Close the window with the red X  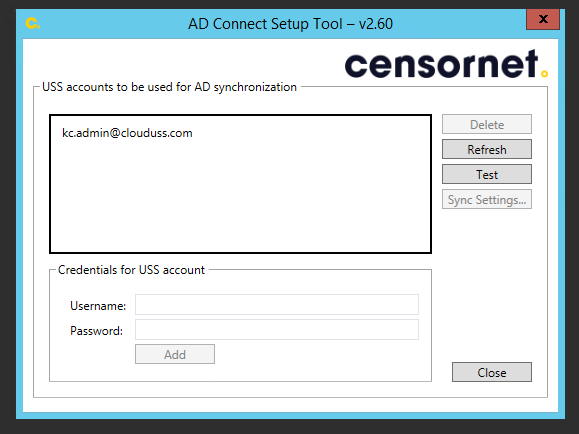click(543, 19)
